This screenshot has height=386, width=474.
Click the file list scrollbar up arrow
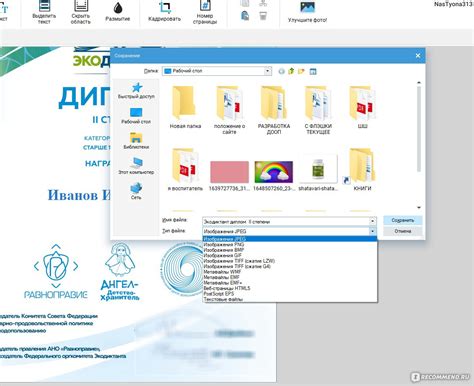(419, 82)
